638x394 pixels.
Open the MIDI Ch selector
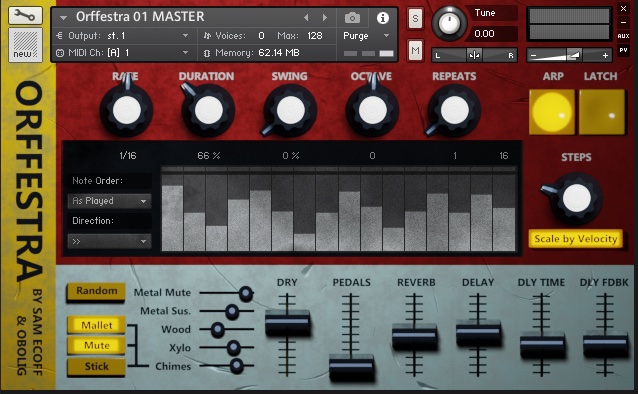[x=123, y=53]
